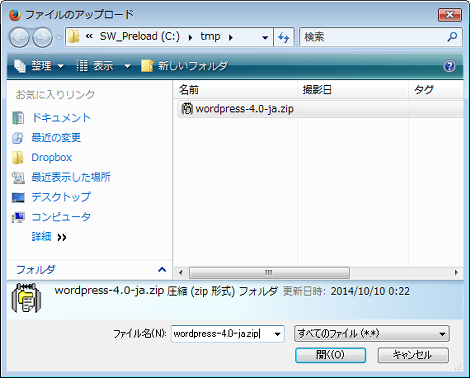Click the Back navigation arrow
Viewport: 470px width, 378px height.
coord(20,37)
